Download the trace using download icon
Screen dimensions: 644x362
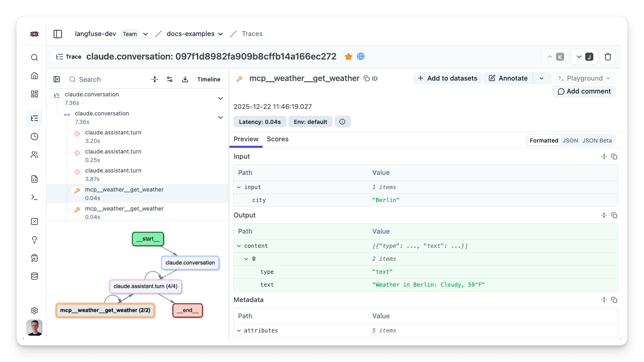[185, 79]
